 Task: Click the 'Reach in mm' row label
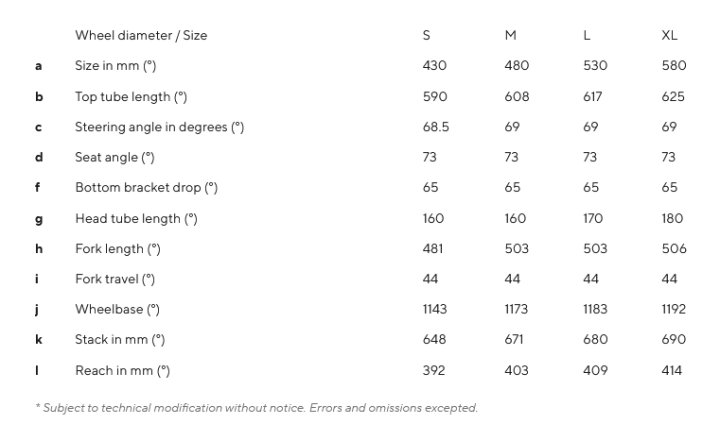coord(123,371)
